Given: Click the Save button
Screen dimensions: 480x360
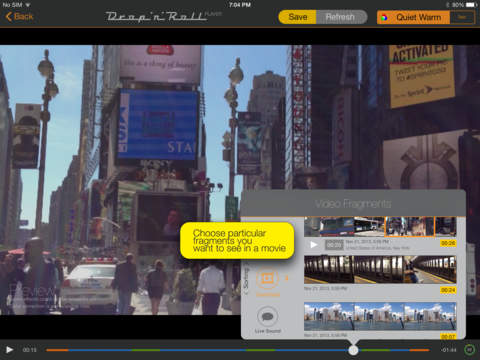Looking at the screenshot, I should click(x=297, y=17).
